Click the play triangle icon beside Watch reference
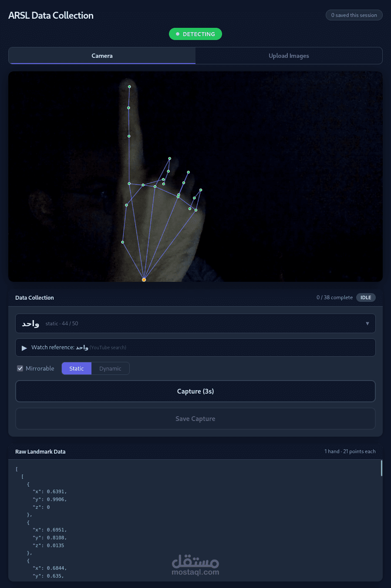The height and width of the screenshot is (588, 391). [24, 348]
